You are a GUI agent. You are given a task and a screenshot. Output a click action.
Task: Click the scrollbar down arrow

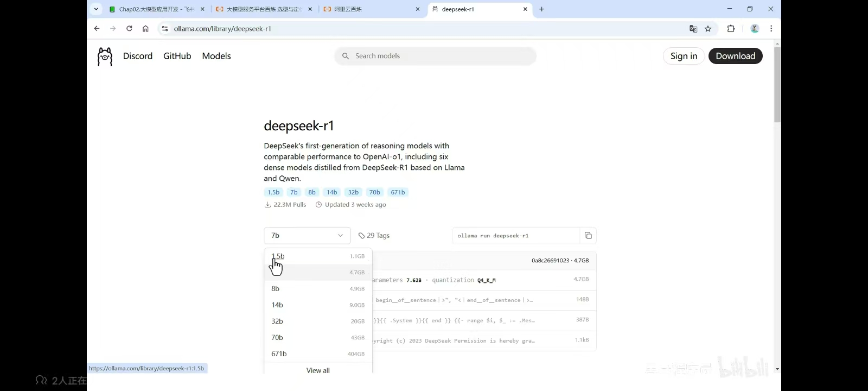pyautogui.click(x=777, y=369)
